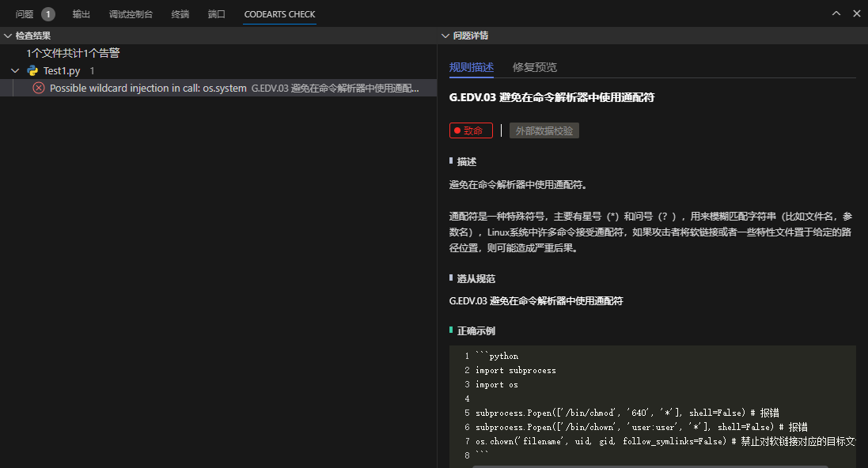Click code line import subprocess

(515, 370)
